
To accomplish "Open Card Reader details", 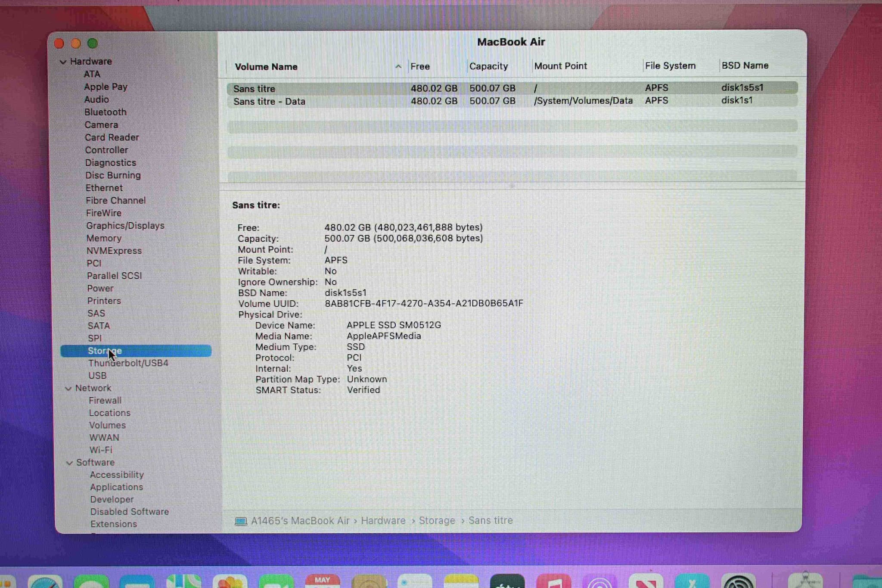I will coord(112,137).
